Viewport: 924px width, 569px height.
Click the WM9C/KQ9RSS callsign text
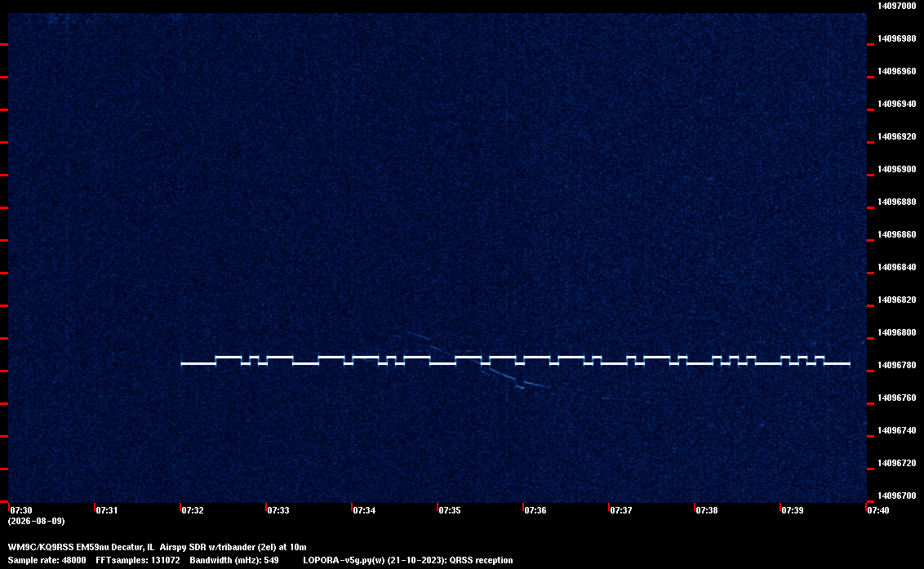(41, 547)
